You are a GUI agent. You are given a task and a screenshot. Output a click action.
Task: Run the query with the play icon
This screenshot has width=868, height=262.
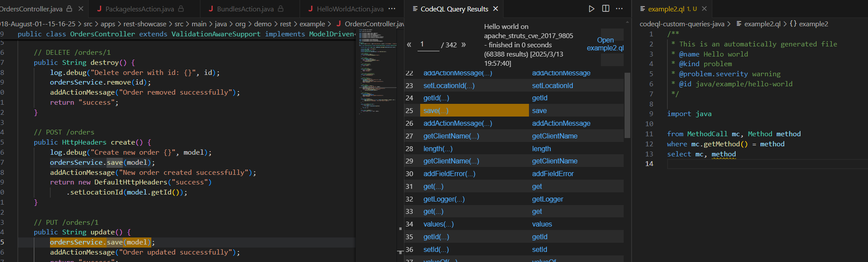tap(591, 9)
